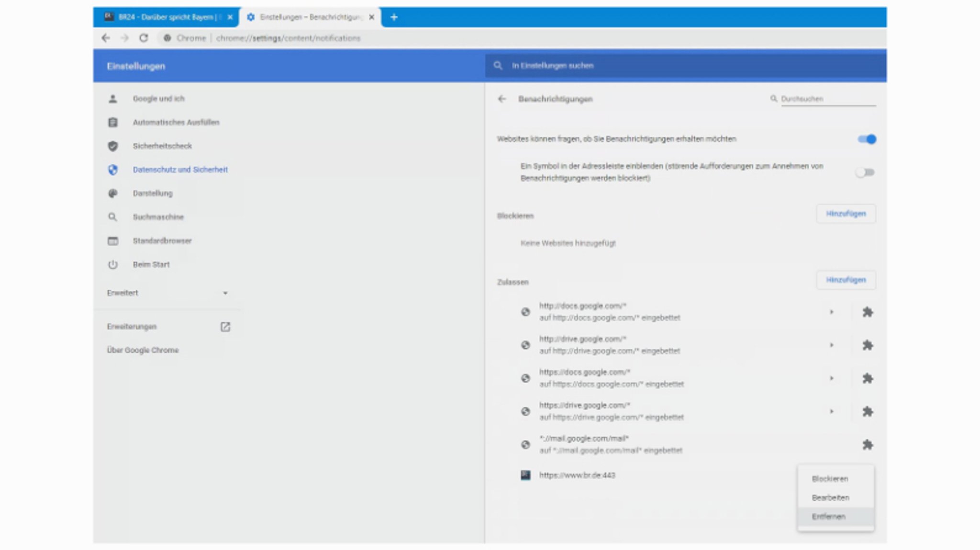Click the browser back arrow

[106, 38]
